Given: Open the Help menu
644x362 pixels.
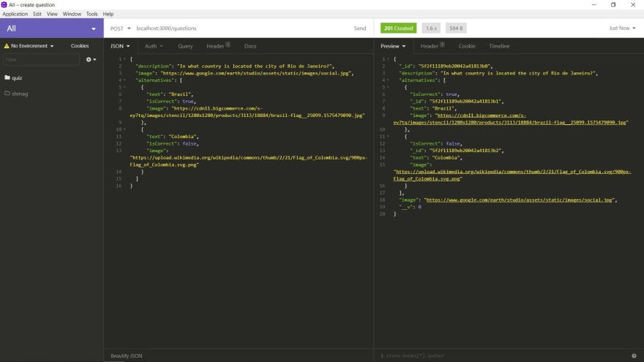Looking at the screenshot, I should pos(108,14).
